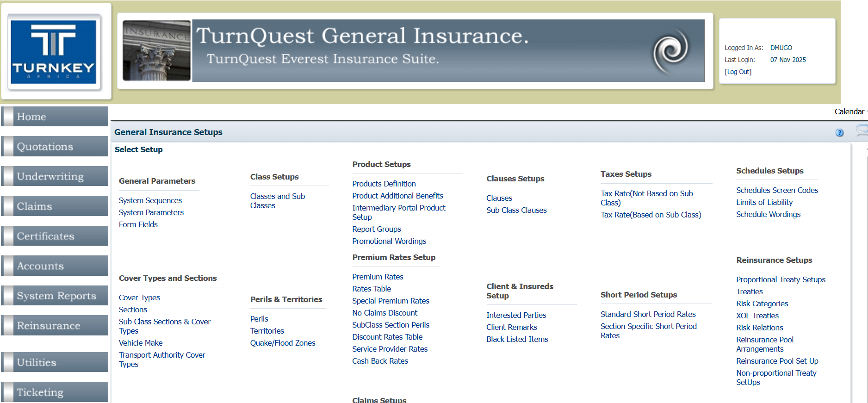Open Risk Relations
Image resolution: width=868 pixels, height=403 pixels.
(760, 328)
